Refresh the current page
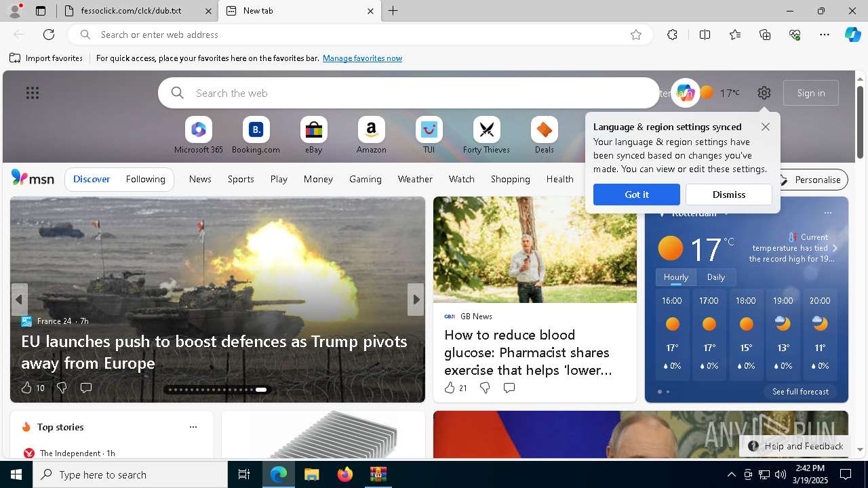The width and height of the screenshot is (868, 488). [49, 35]
